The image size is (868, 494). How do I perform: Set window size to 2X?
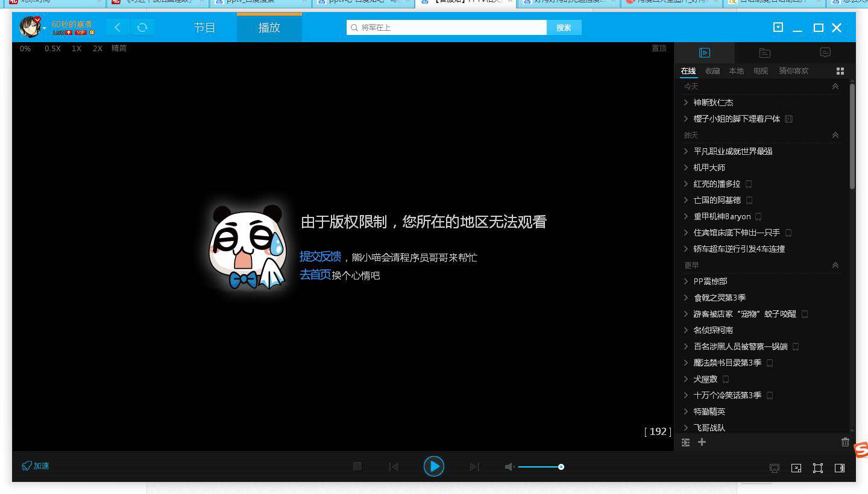coord(98,48)
